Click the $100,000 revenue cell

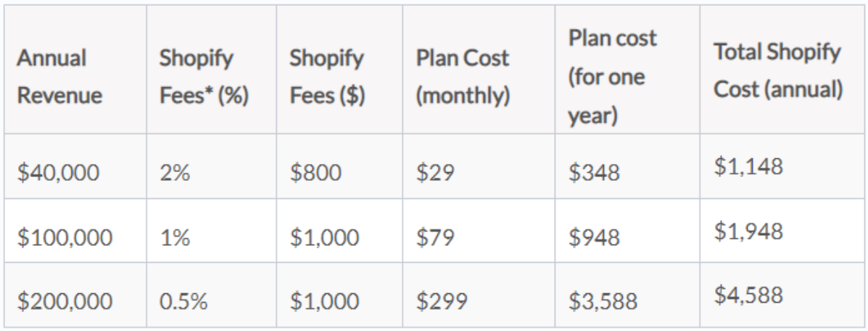[75, 231]
